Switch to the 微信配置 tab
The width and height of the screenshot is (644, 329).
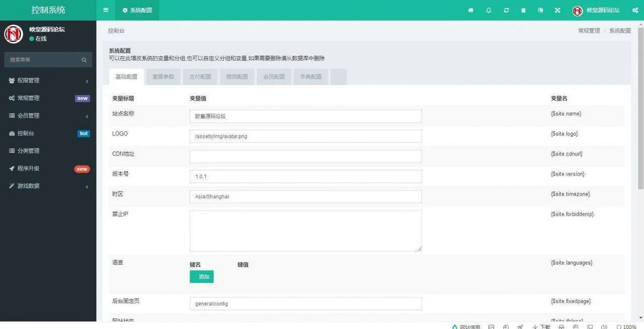(237, 77)
